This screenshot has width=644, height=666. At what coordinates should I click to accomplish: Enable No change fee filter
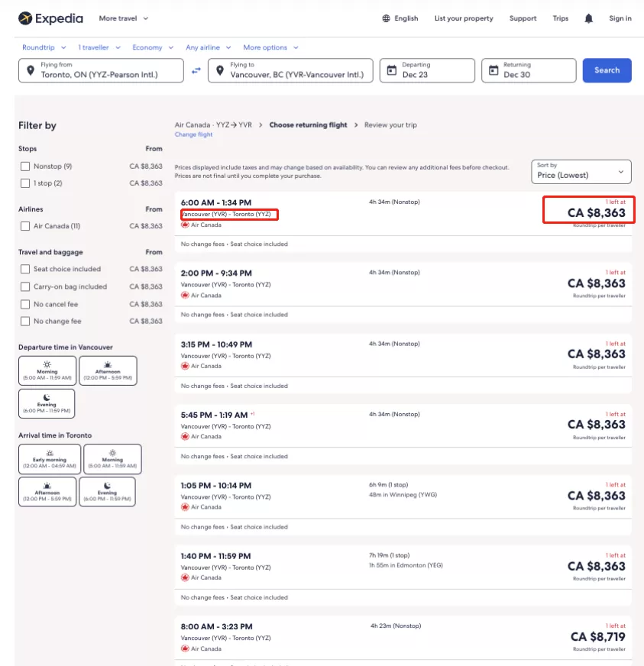click(x=25, y=322)
